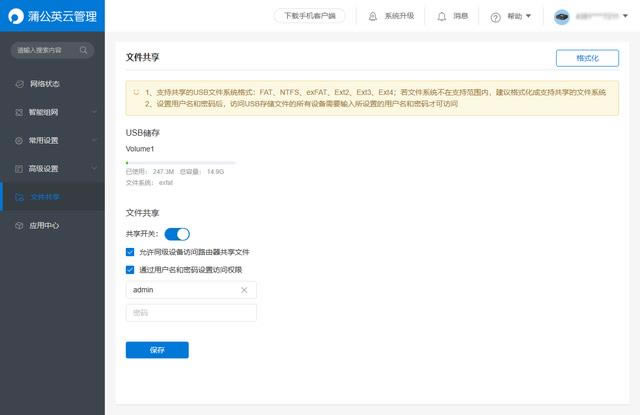
Task: Toggle the 共享开关 switch
Action: tap(177, 234)
